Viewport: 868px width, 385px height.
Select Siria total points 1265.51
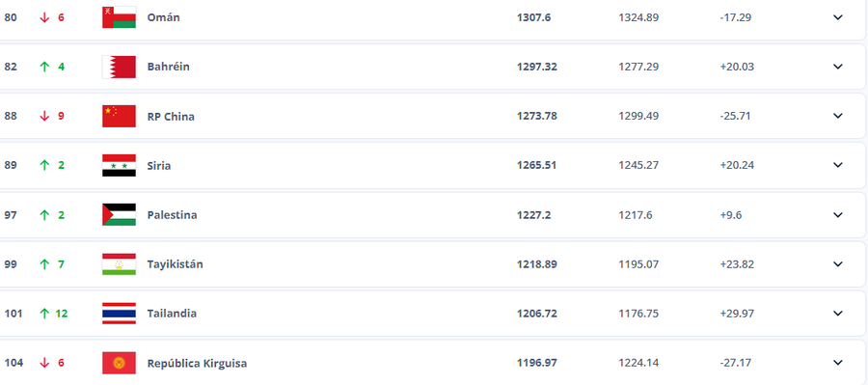(536, 165)
